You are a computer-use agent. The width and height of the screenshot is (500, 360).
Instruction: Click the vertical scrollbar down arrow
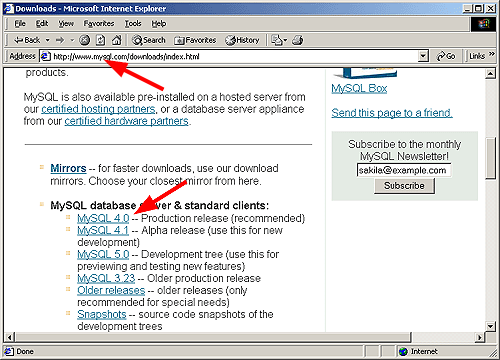click(490, 326)
